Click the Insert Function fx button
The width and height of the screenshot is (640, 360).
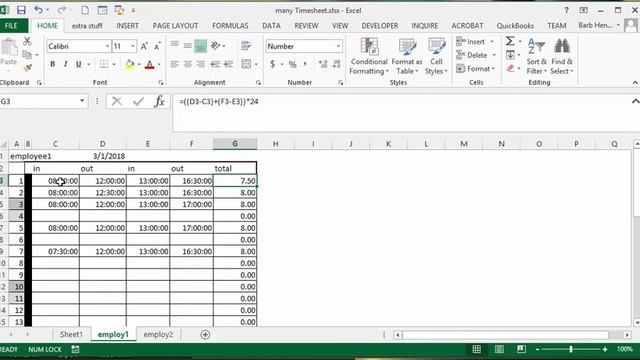159,101
